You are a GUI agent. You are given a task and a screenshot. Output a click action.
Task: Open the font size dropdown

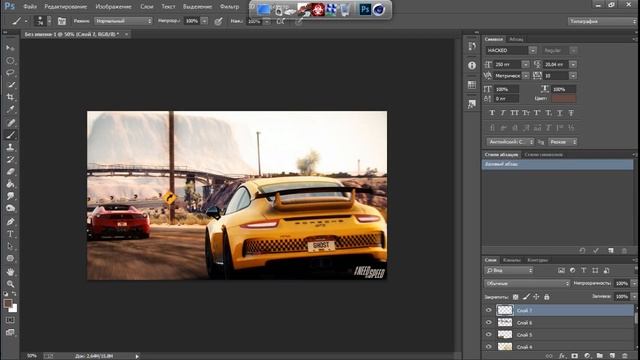click(x=526, y=64)
